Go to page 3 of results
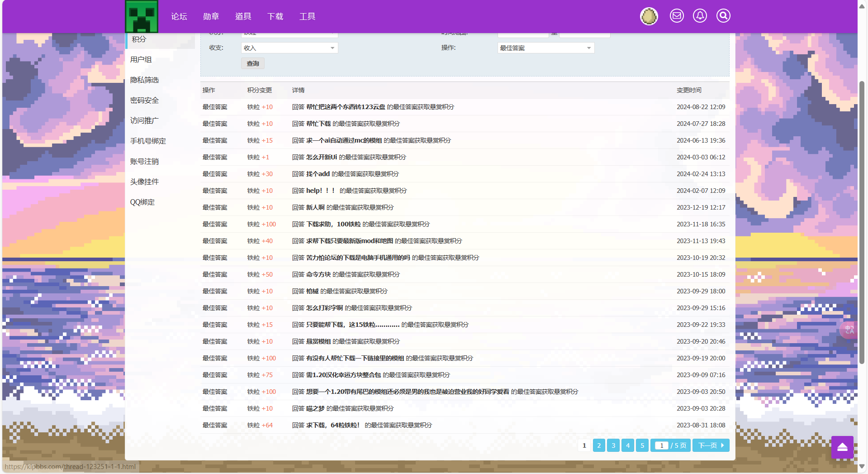Screen dimensions: 868x474 [x=613, y=445]
